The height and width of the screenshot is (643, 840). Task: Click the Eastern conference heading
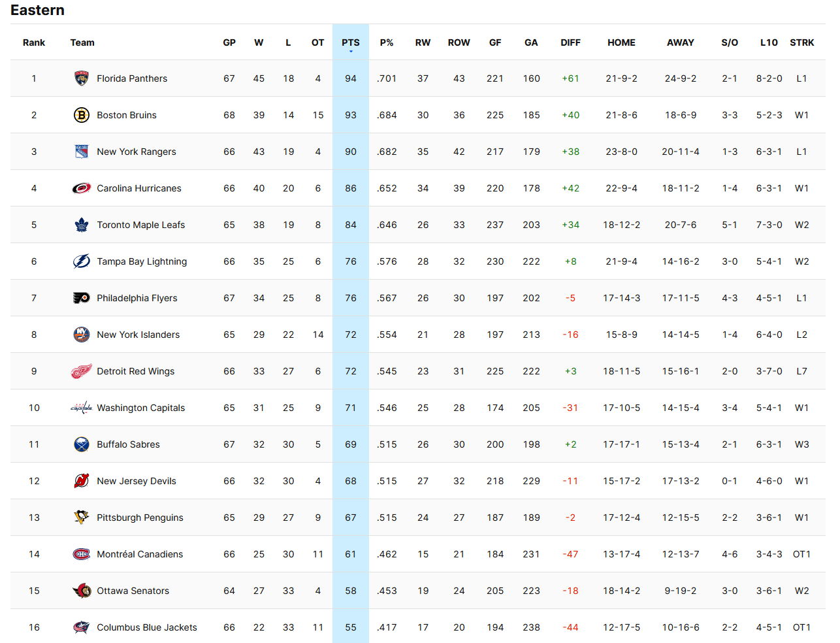[37, 10]
